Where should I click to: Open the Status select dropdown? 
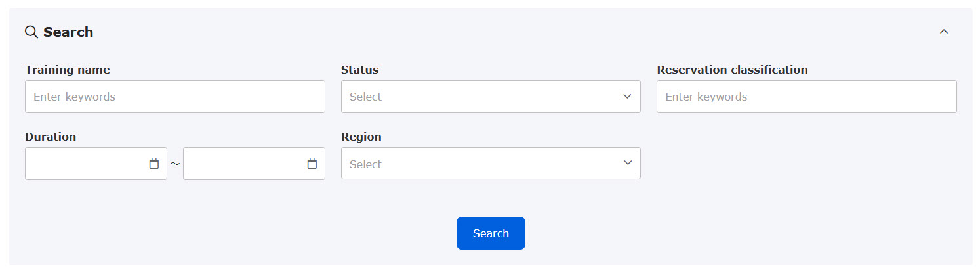coord(491,97)
